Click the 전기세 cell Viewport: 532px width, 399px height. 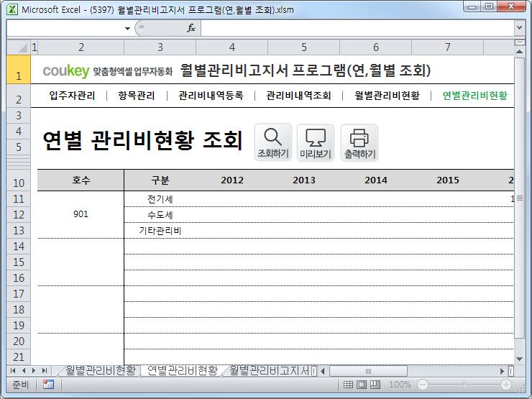(x=160, y=199)
